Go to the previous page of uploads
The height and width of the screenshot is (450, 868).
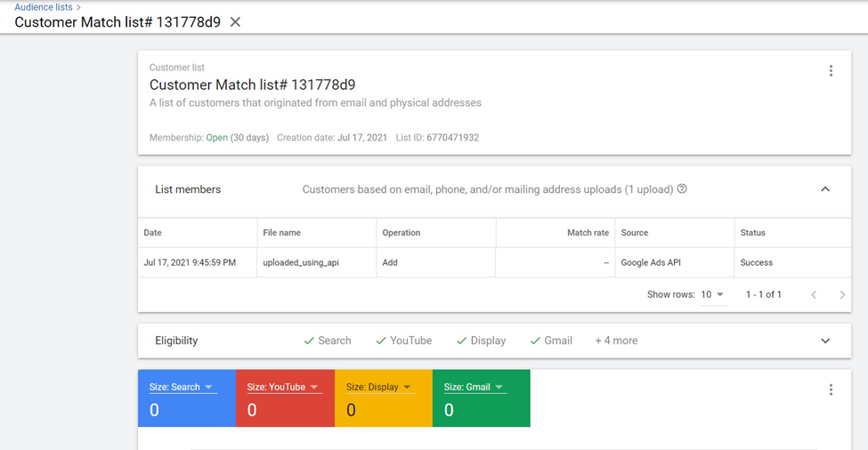(814, 294)
